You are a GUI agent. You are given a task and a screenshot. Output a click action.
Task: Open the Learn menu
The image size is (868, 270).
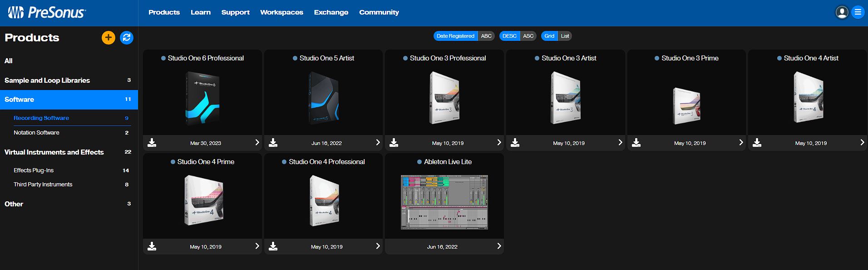coord(201,12)
